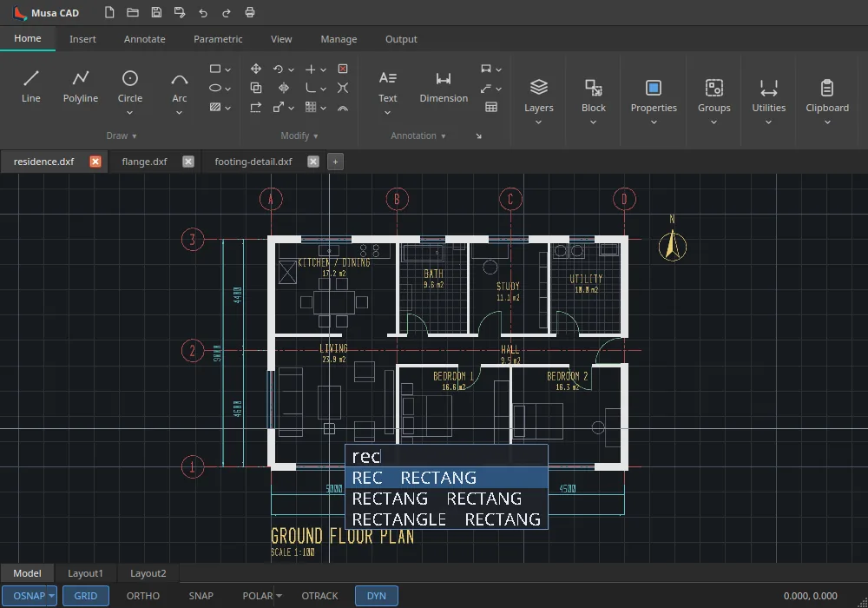Viewport: 868px width, 608px height.
Task: Select the Array grid tool
Action: (x=311, y=107)
